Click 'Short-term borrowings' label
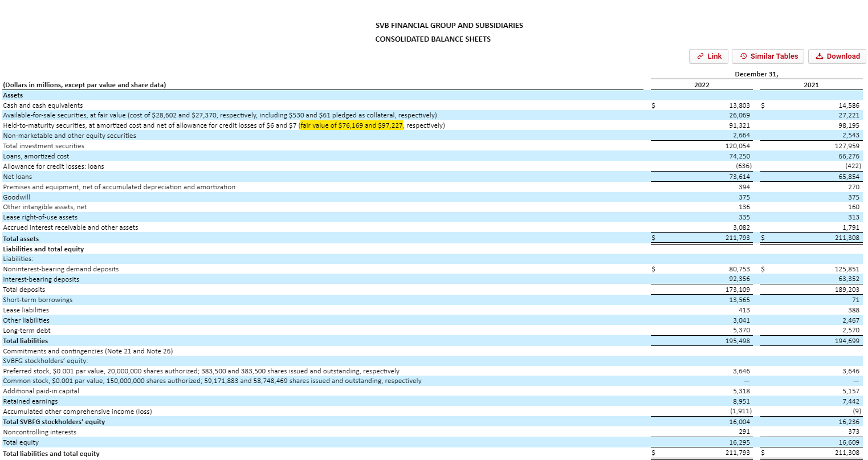Screen dimensions: 868x460 point(38,300)
